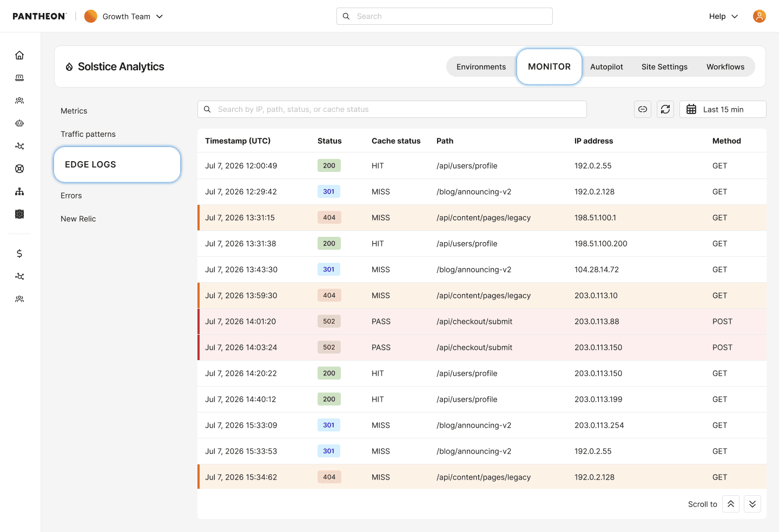Click the log search by IP or path field
The image size is (779, 532).
[392, 109]
